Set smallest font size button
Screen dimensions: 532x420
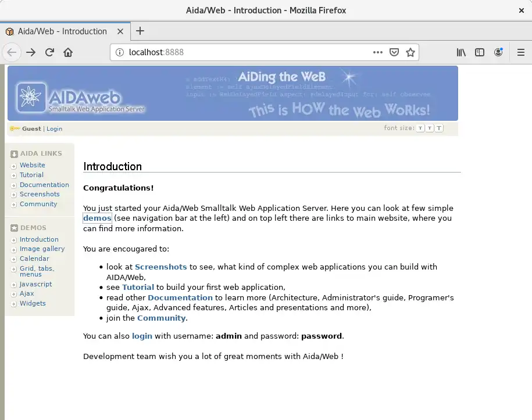click(x=420, y=128)
